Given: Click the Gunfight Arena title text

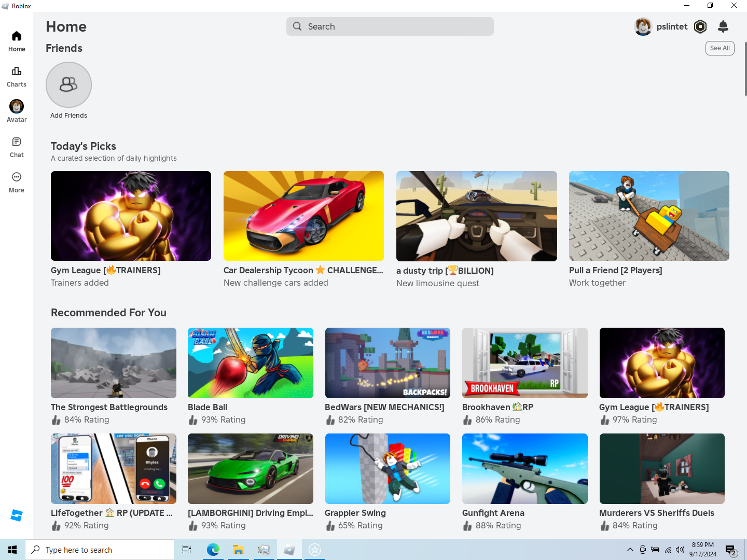Looking at the screenshot, I should pos(493,513).
